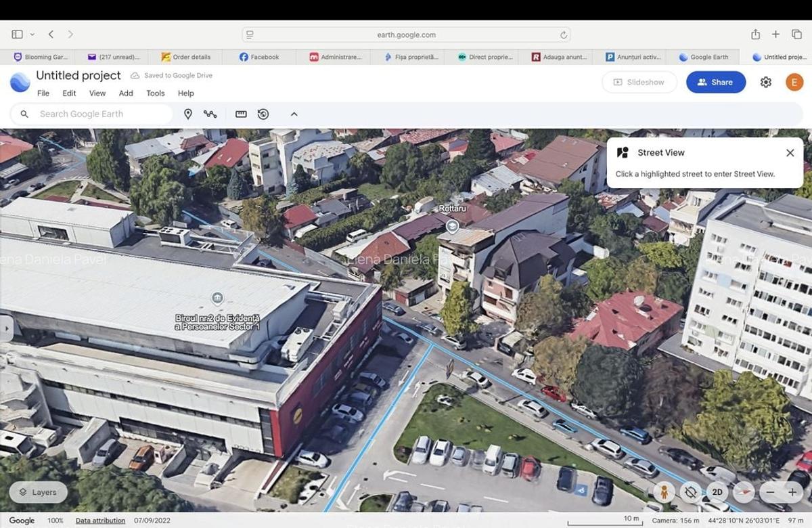
Task: Collapse the toolbar with the up chevron
Action: (294, 114)
